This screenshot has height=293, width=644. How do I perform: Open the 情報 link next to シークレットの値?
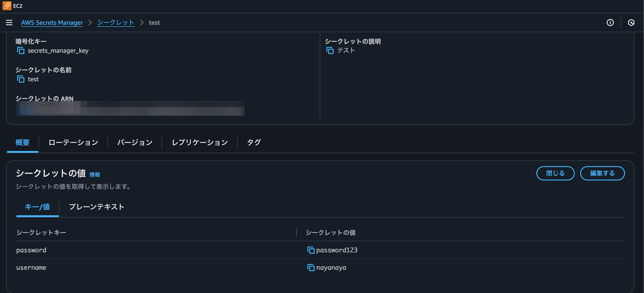95,174
